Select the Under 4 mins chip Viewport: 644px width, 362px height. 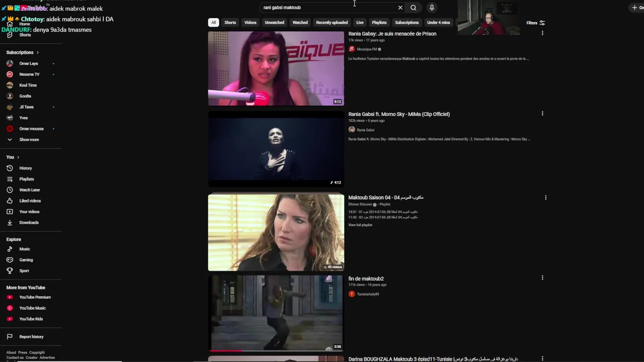439,23
